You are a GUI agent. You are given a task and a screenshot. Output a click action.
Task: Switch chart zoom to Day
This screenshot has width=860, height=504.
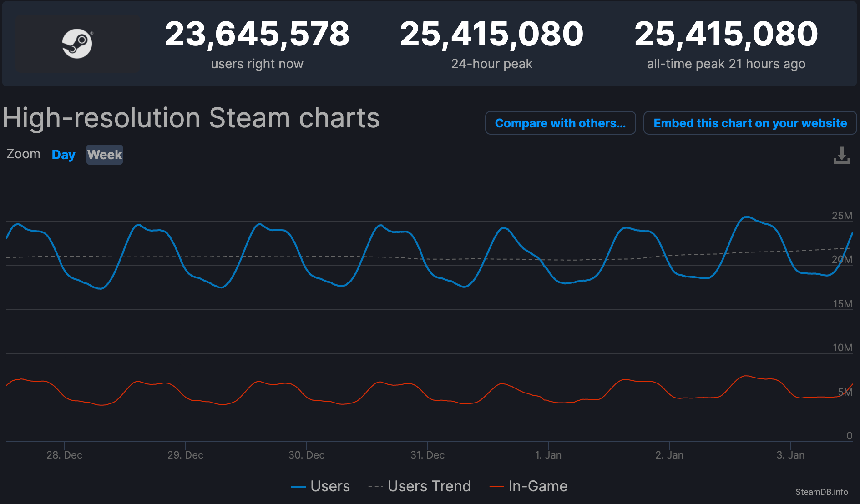63,155
